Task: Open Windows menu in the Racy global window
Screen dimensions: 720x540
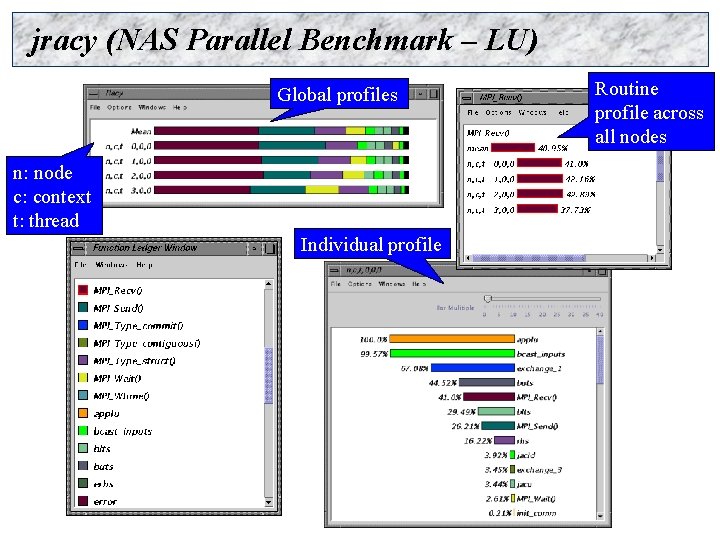Action: [x=152, y=107]
